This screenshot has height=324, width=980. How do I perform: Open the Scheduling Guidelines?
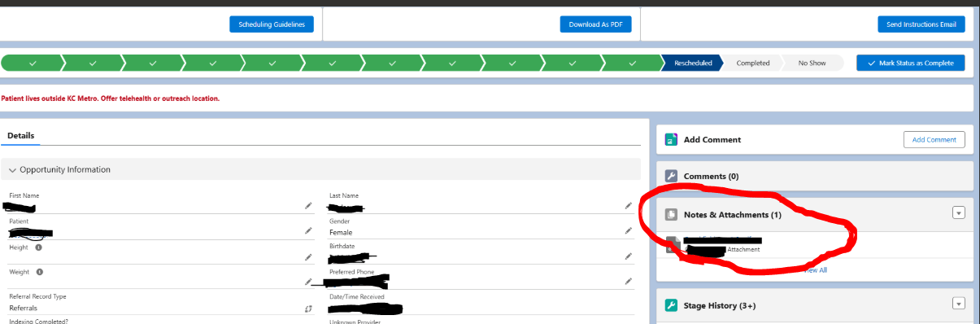272,24
